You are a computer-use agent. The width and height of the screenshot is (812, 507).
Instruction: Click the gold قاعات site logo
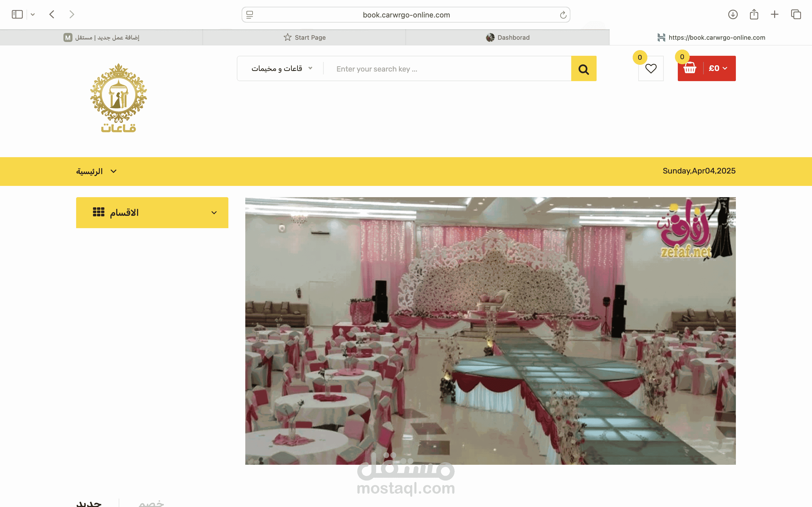[x=118, y=101]
